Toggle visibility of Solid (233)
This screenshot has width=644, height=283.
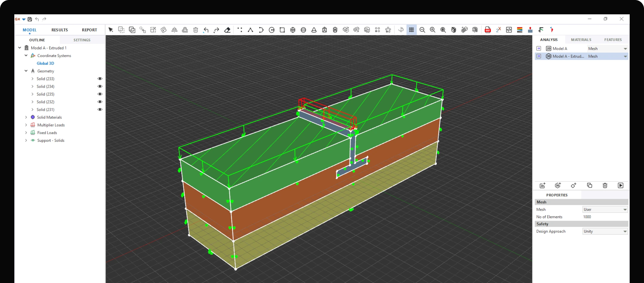[x=100, y=79]
